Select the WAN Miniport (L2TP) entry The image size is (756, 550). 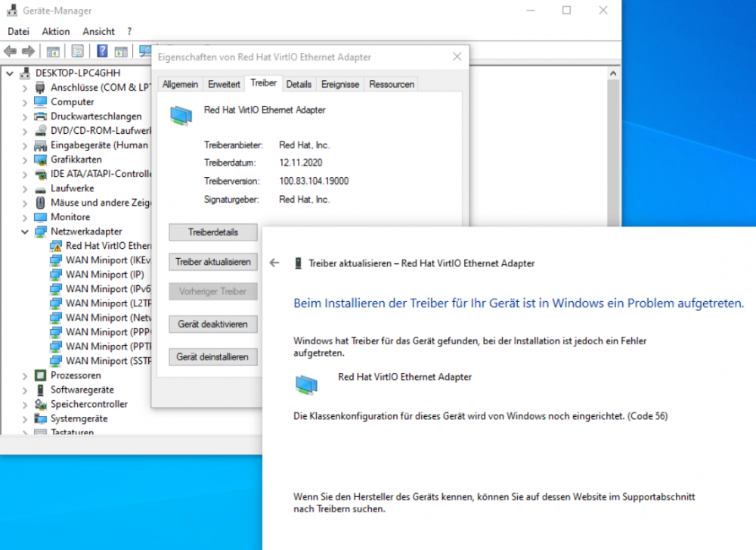click(108, 303)
